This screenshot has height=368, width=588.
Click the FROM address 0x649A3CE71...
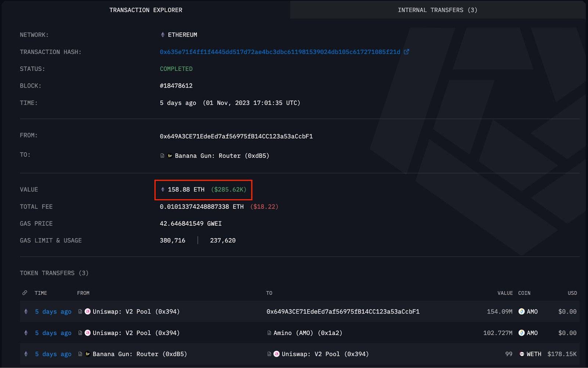(236, 136)
